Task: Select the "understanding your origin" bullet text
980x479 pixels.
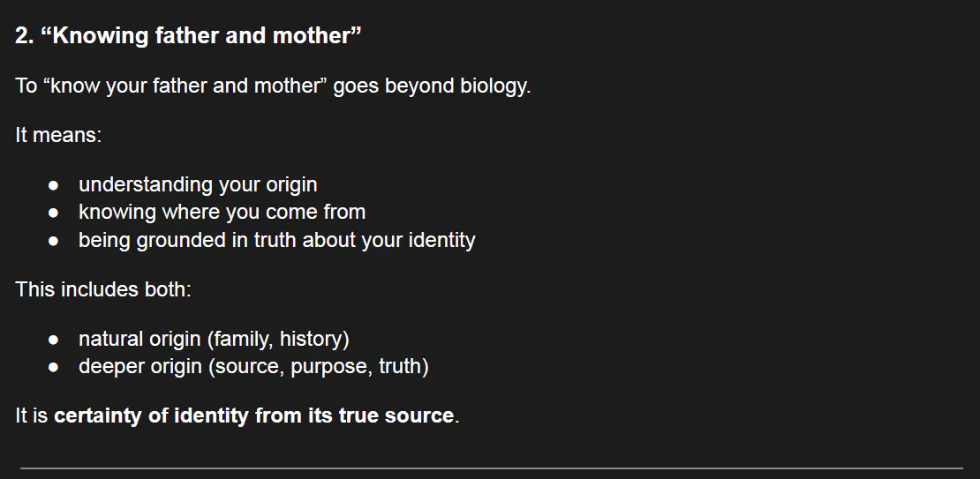Action: coord(198,184)
